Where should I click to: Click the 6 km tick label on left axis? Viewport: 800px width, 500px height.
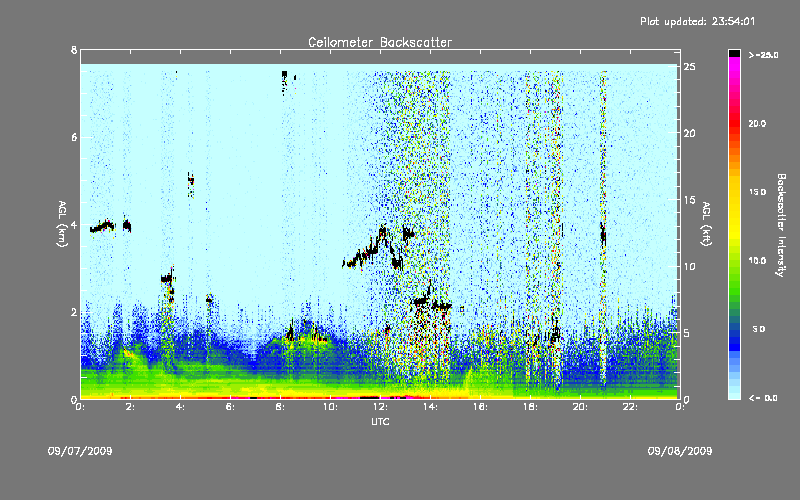coord(74,137)
